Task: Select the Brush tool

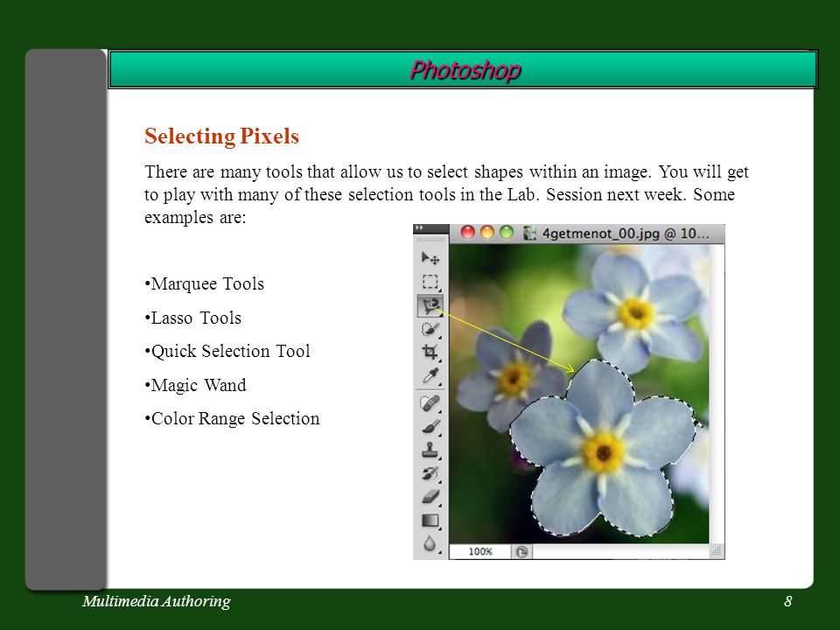Action: pos(430,427)
